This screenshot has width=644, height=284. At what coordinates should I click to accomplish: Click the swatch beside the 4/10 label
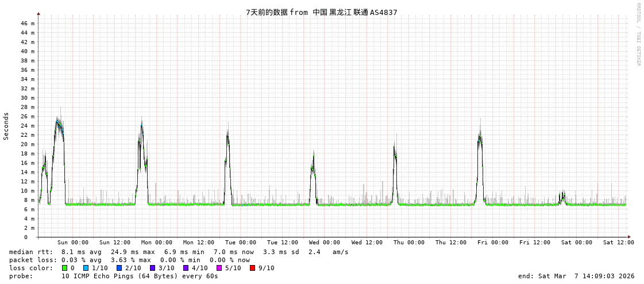pos(186,268)
